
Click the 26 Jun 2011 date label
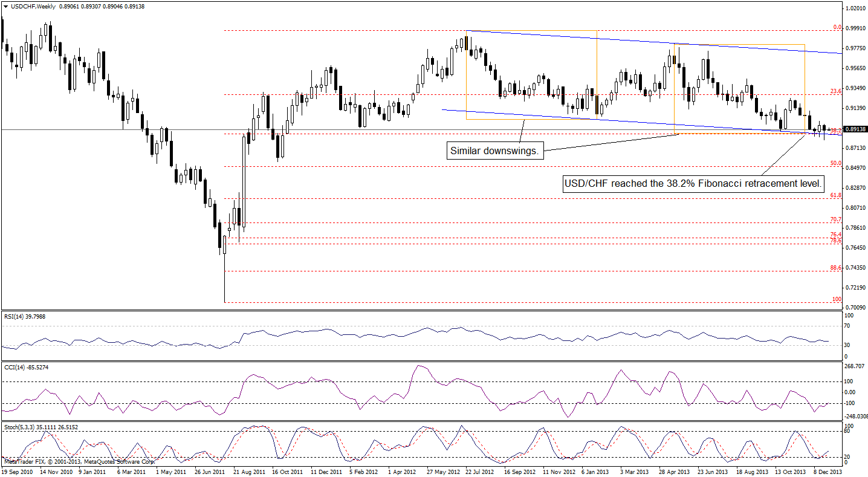(x=210, y=471)
